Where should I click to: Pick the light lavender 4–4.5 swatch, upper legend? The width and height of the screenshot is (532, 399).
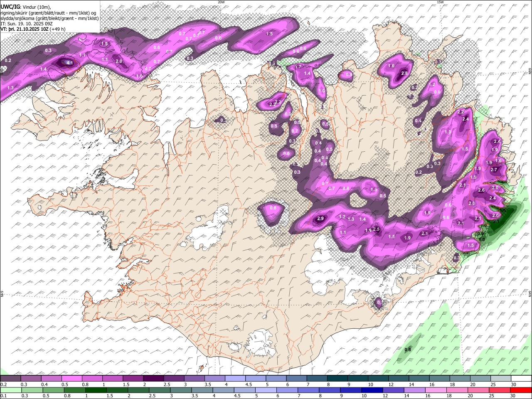click(235, 379)
